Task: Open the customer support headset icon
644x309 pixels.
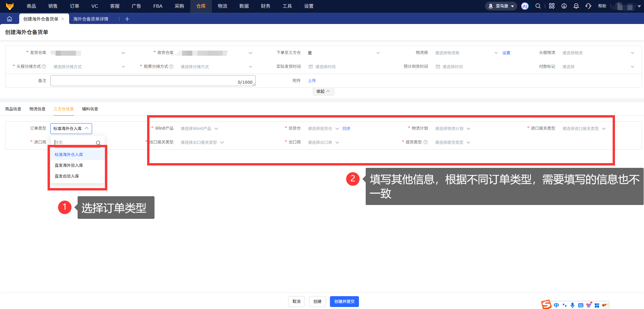Action: [x=588, y=6]
